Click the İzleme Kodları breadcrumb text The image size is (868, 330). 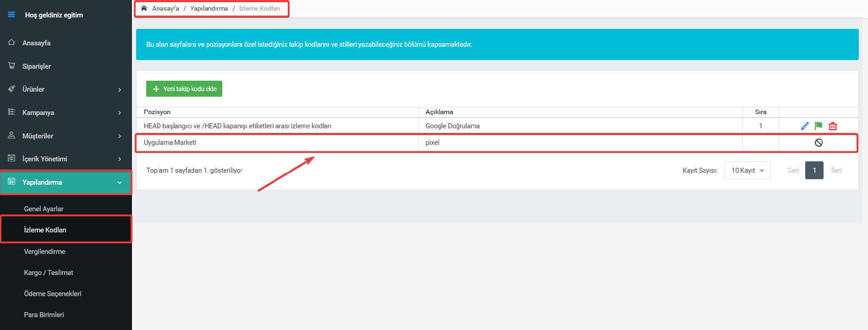pos(259,8)
